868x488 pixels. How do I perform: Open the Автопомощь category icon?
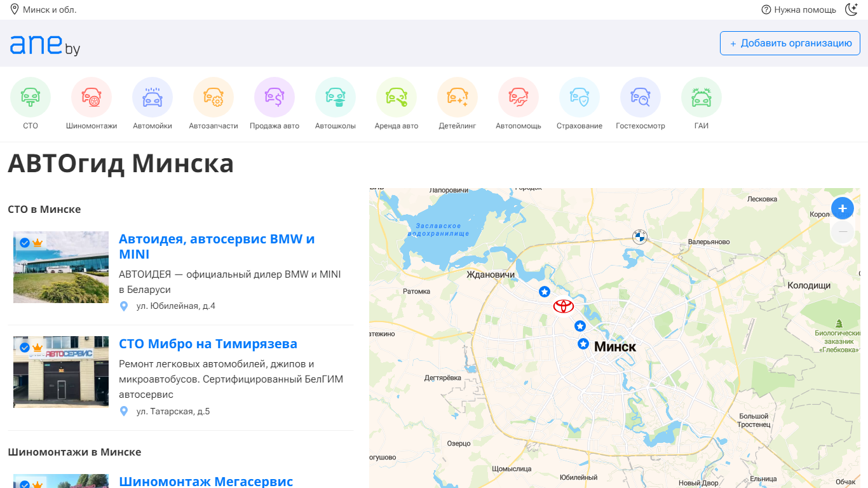(x=519, y=97)
